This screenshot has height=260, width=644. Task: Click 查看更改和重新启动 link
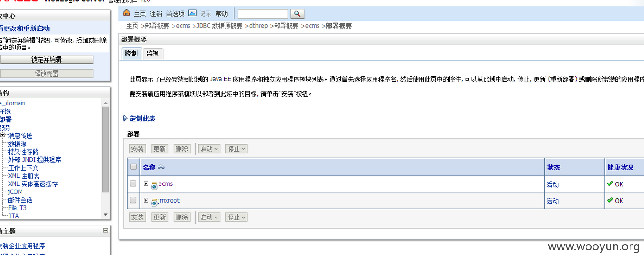coord(25,28)
